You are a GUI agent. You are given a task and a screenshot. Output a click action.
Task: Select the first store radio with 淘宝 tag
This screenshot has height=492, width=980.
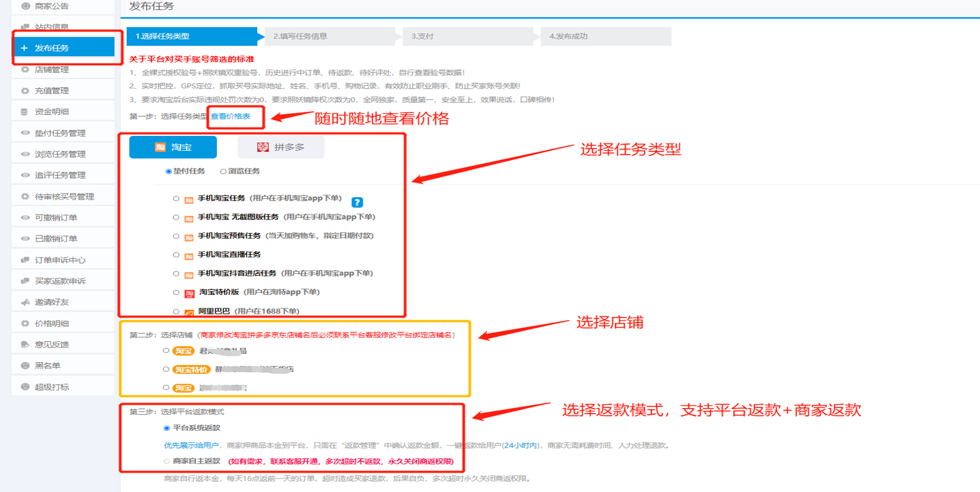click(x=166, y=350)
